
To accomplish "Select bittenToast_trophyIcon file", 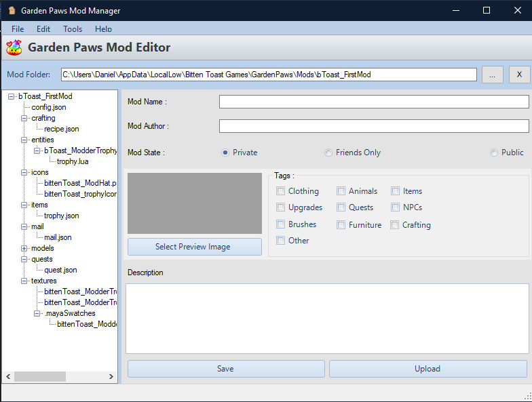I will (80, 194).
